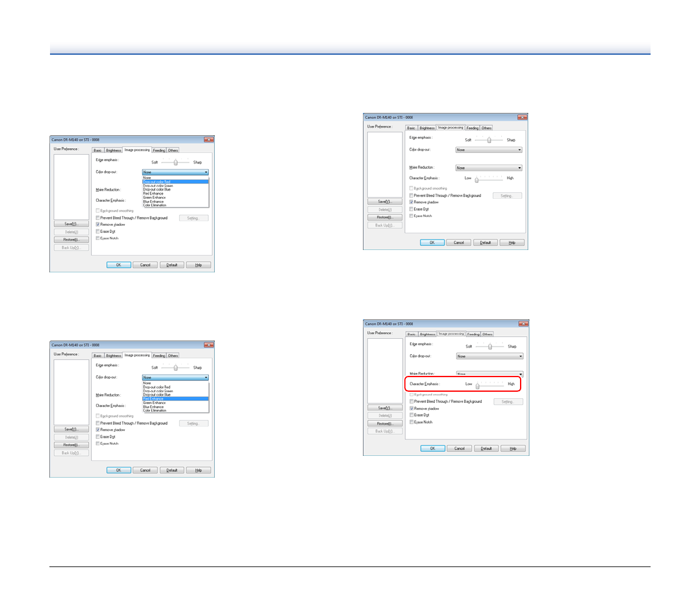This screenshot has width=700, height=600.
Task: Switch to Brightness tab in top-right dialog
Action: tap(427, 128)
